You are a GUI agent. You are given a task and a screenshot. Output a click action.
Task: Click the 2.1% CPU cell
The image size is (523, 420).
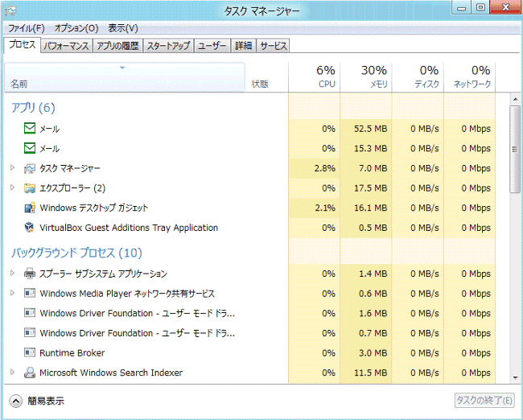314,208
